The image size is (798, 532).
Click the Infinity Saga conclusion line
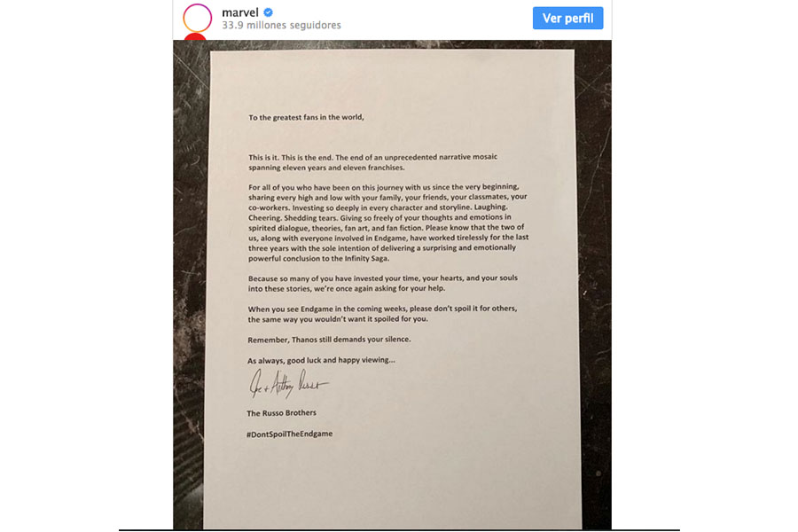pyautogui.click(x=318, y=259)
